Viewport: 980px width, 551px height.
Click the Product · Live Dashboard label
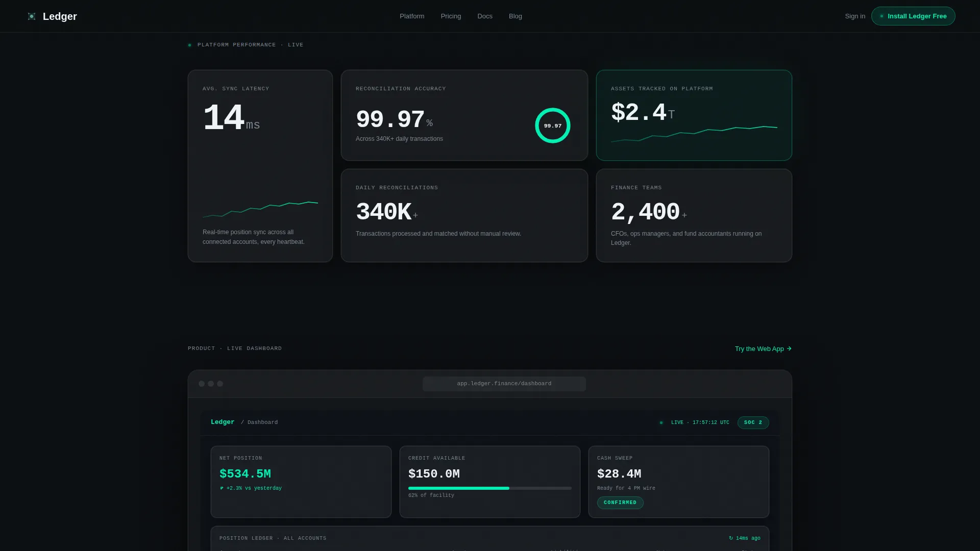(235, 348)
